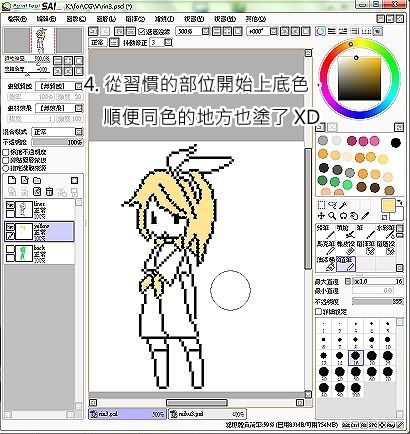Select the rectangular Selection tool
Viewport: 410px width, 434px height.
click(321, 205)
